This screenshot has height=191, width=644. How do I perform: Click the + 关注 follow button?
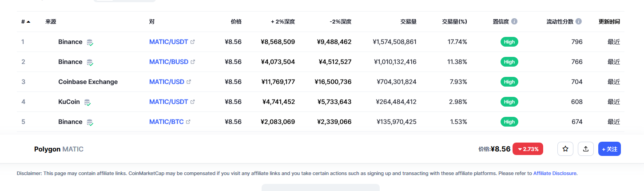[609, 149]
